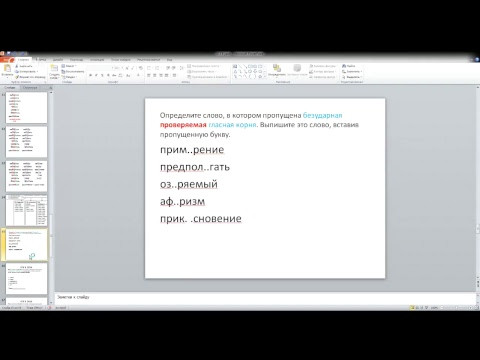This screenshot has width=480, height=360.
Task: Open Shape Outline (Контур фигуры) dropdown
Action: tap(322, 71)
